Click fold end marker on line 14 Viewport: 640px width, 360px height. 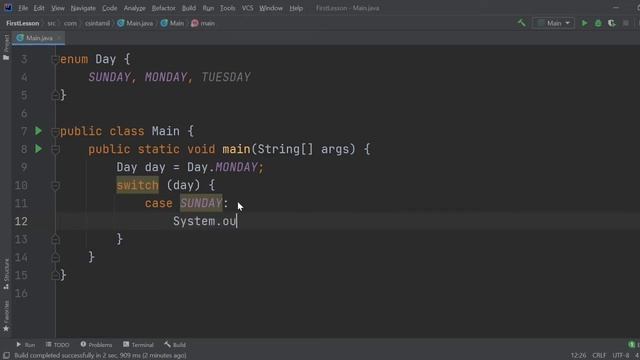pos(55,258)
